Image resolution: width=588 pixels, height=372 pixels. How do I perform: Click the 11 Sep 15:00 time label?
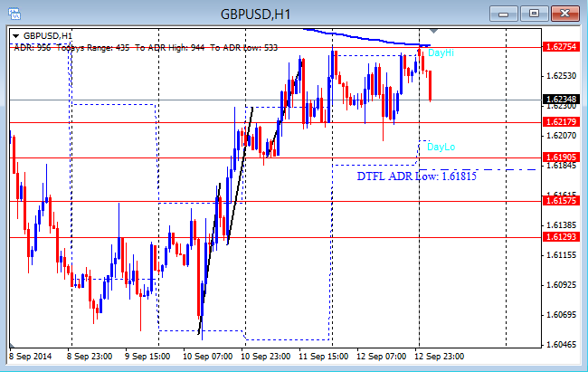323,357
